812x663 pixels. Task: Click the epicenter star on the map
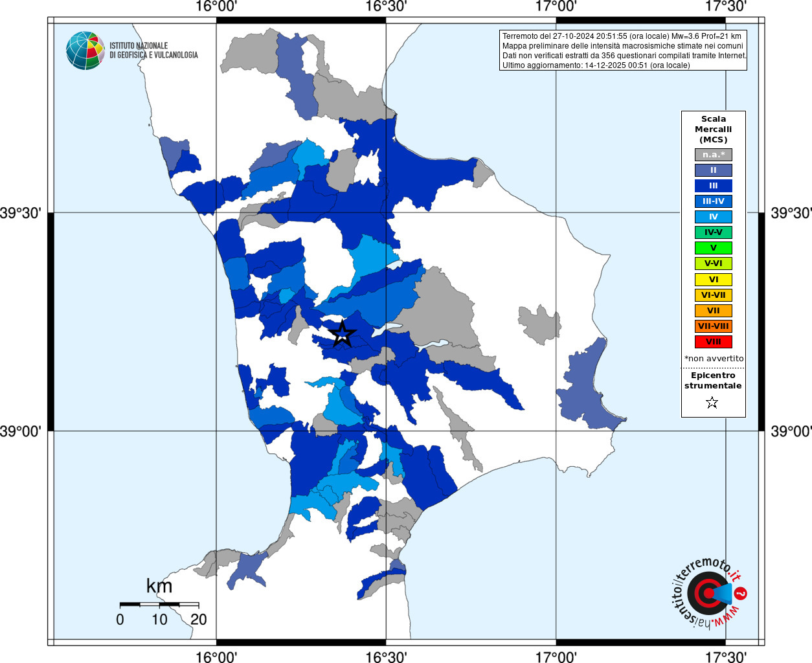click(x=343, y=334)
